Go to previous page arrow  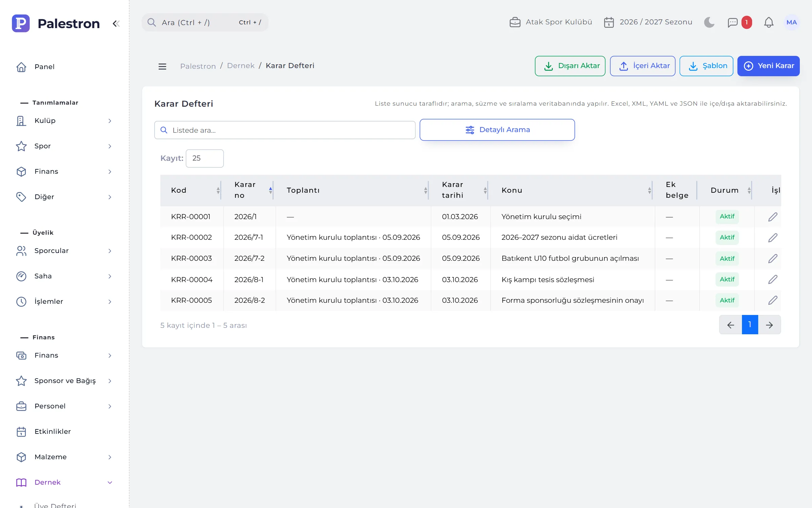point(730,325)
